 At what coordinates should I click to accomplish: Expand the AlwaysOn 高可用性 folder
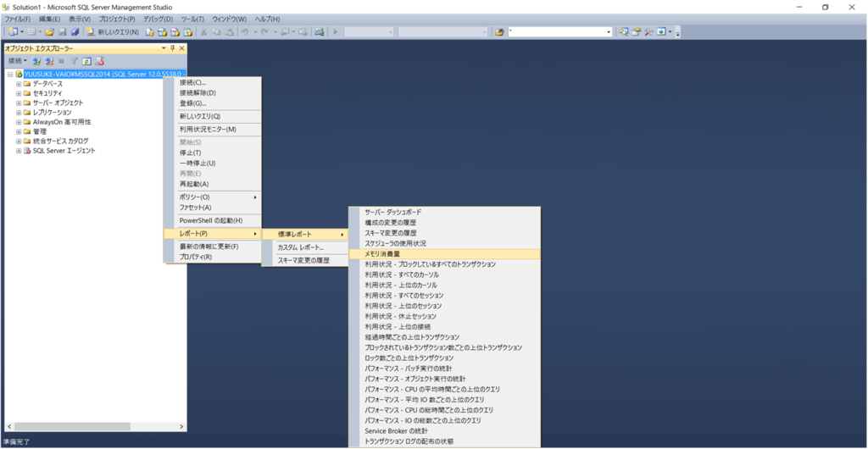coord(19,122)
